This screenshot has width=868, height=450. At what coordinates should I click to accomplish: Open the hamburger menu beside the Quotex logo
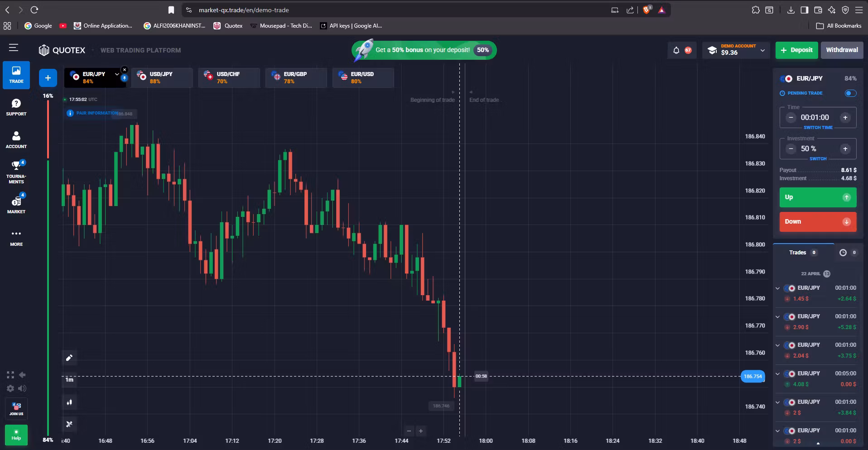14,48
